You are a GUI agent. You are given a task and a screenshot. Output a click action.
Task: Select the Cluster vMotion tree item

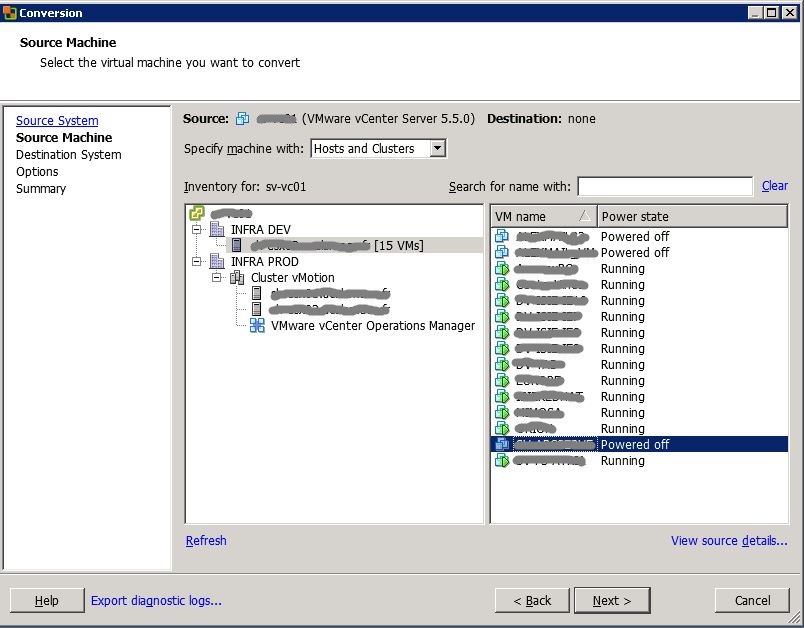(x=292, y=278)
